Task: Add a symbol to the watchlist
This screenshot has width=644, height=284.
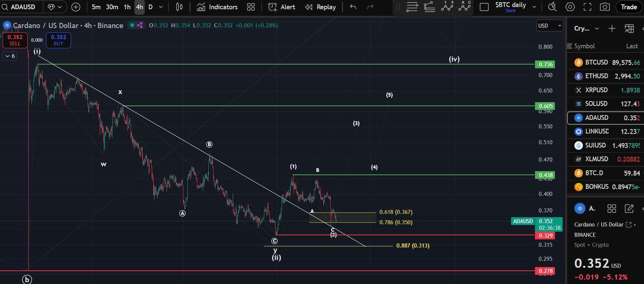Action: (612, 28)
